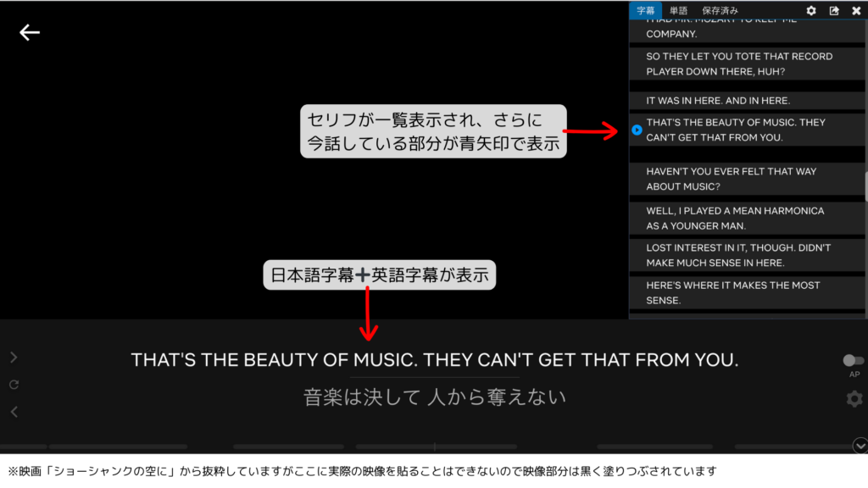Open subtitle panel settings gear

coord(811,10)
